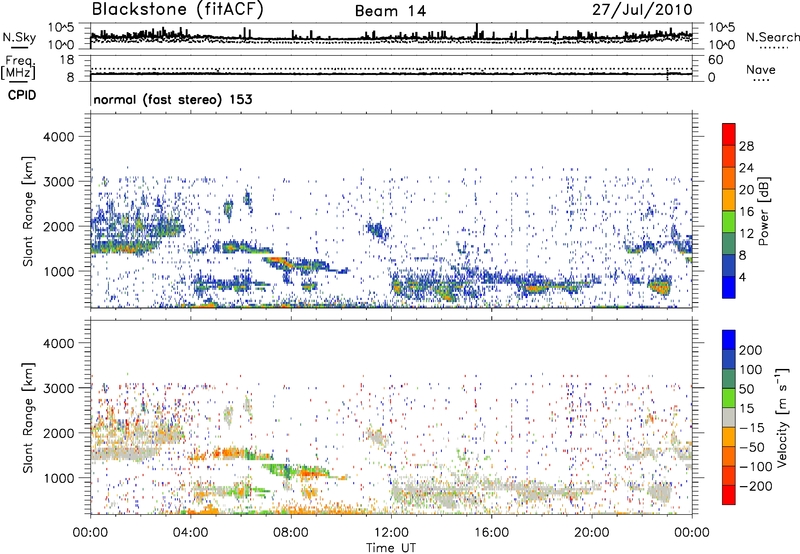Viewport: 800px width, 554px height.
Task: Select the 'Beam 14' heading
Action: [x=390, y=11]
